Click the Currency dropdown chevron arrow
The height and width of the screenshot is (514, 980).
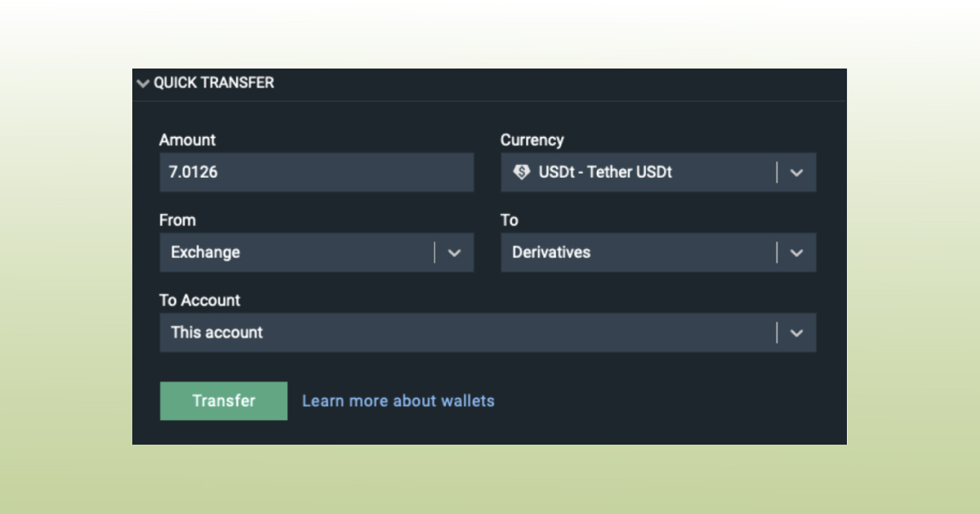(x=796, y=172)
